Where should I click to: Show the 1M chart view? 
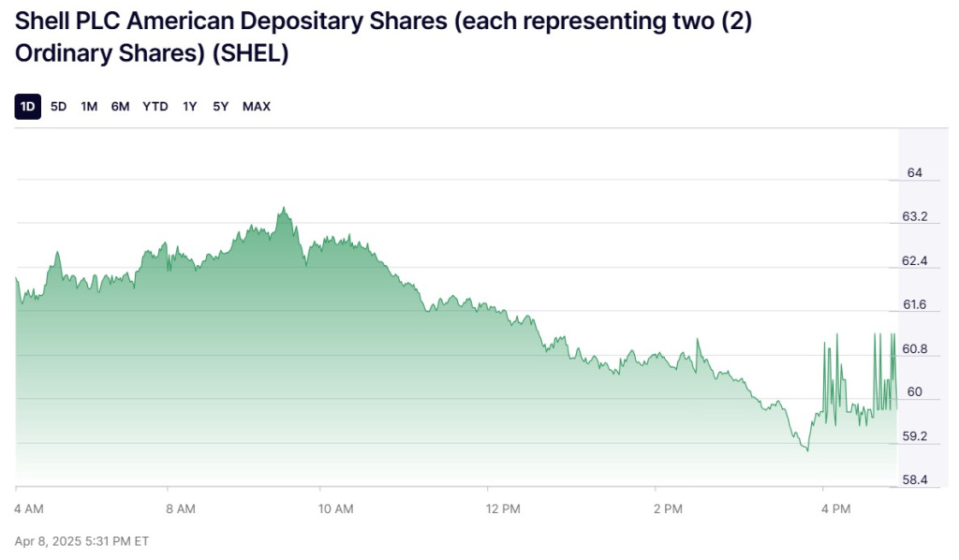coord(89,107)
